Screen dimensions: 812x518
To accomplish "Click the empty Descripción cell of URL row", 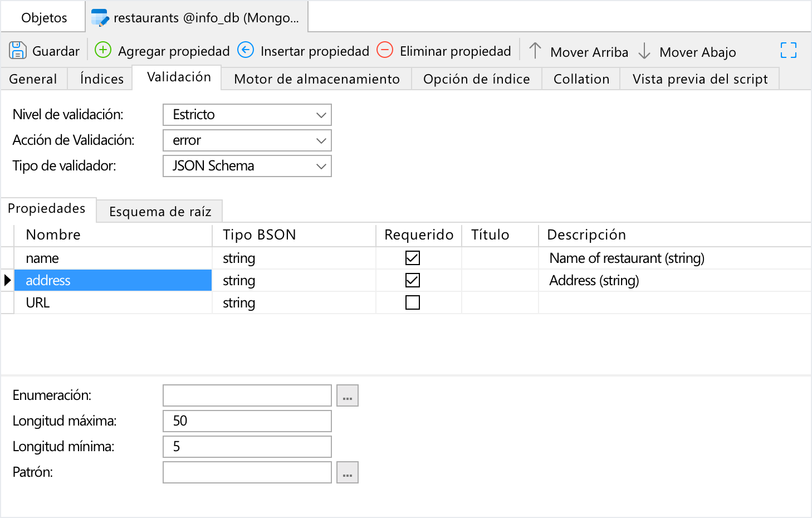I will click(674, 302).
